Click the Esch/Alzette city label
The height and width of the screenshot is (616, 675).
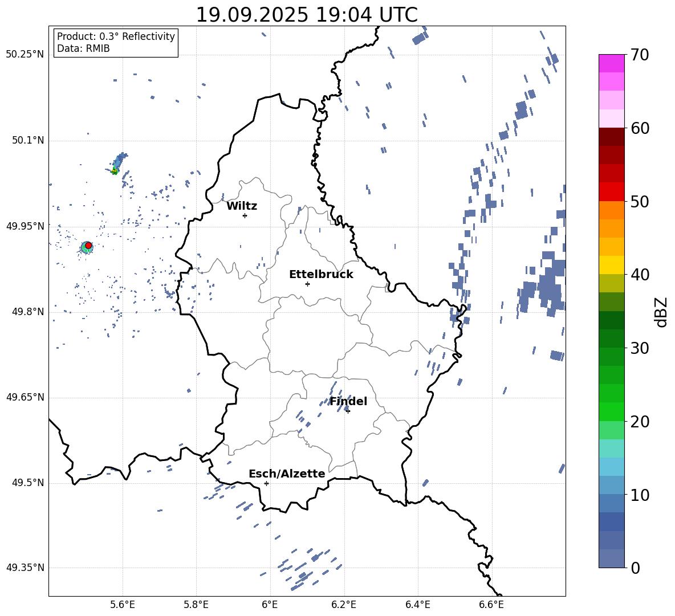pos(287,474)
